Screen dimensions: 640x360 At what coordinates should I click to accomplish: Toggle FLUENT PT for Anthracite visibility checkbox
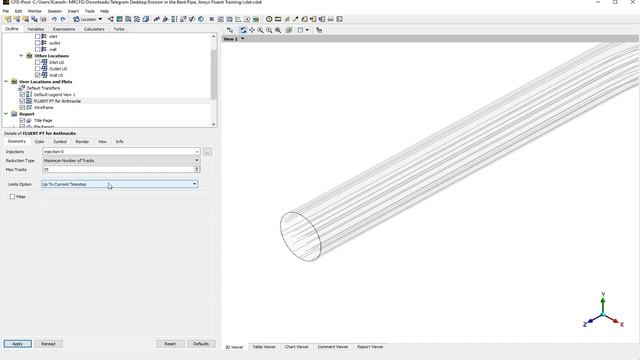coord(22,101)
